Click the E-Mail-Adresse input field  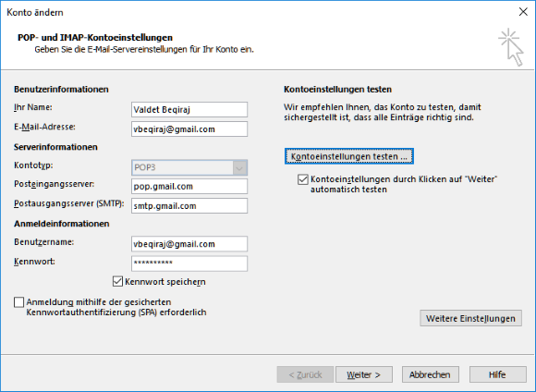pyautogui.click(x=189, y=129)
